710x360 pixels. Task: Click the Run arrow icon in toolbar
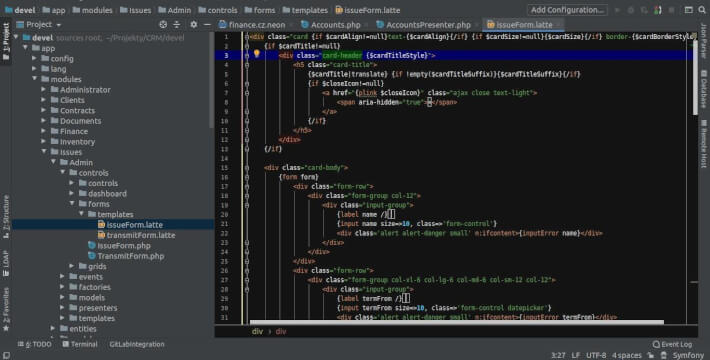click(x=617, y=10)
